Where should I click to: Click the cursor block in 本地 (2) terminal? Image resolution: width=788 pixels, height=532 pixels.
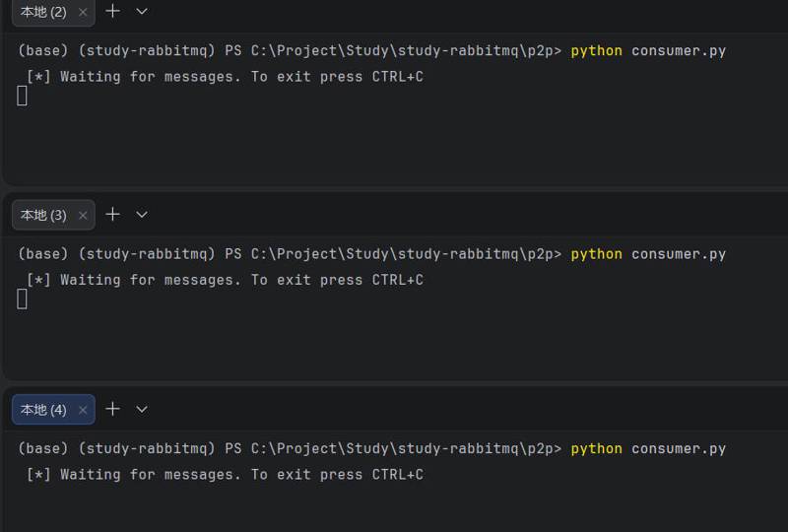click(x=23, y=96)
